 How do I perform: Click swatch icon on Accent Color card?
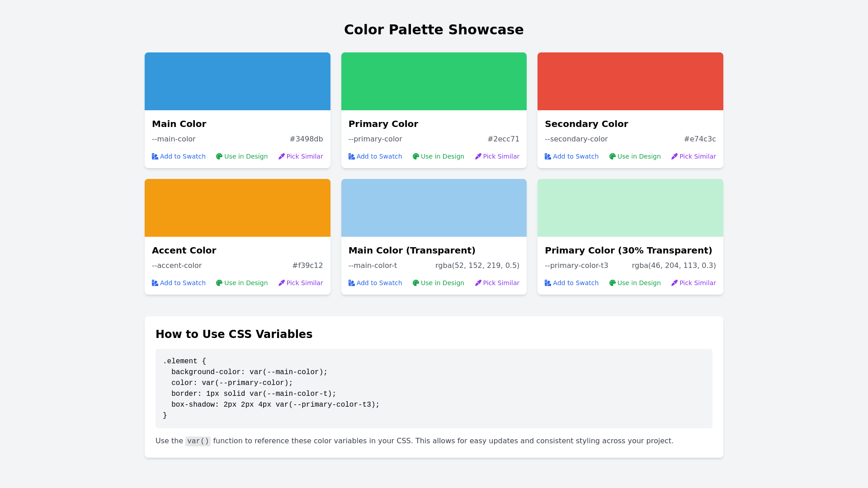155,283
